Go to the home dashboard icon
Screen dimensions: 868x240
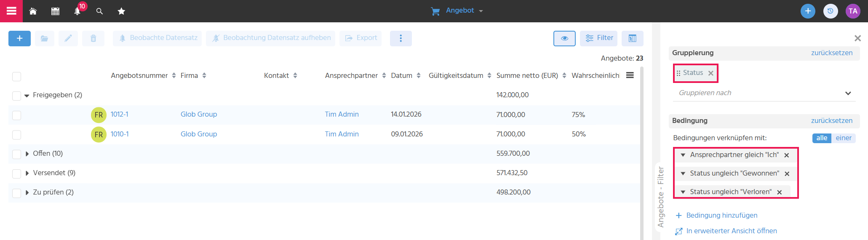click(33, 11)
